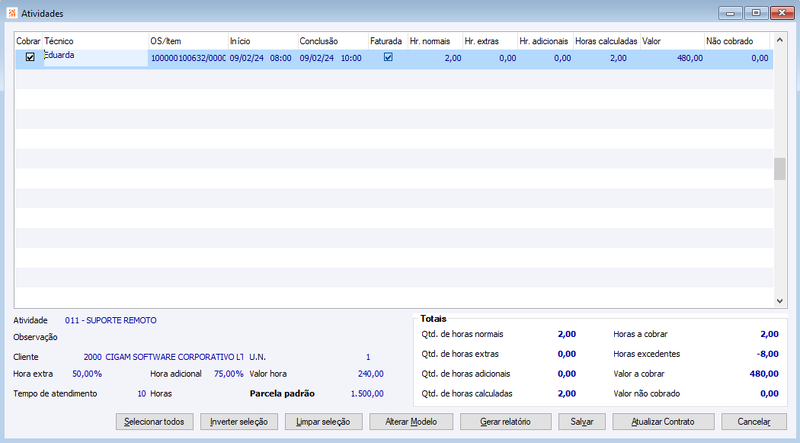
Task: Cancel the dialog with Cancelar
Action: click(x=754, y=422)
